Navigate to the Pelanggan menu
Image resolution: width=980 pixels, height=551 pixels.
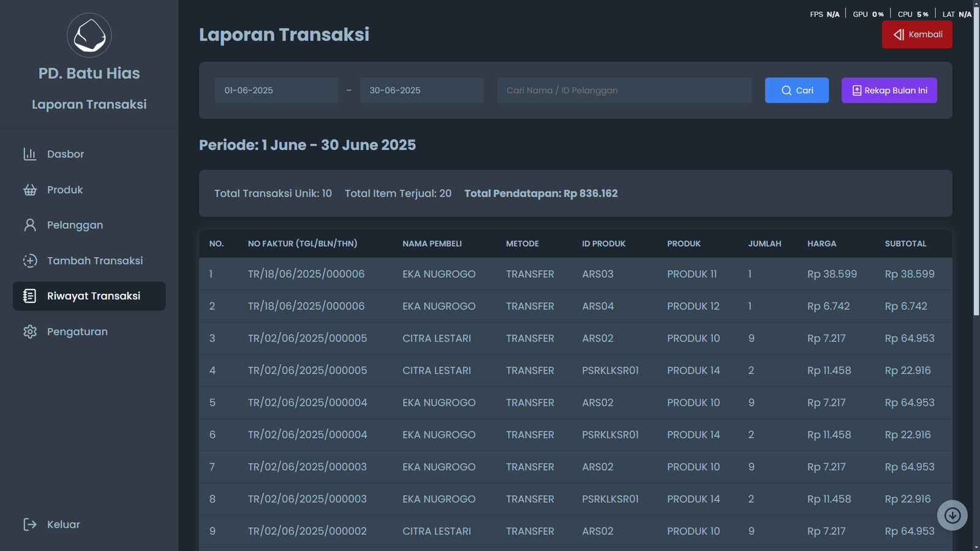pos(75,225)
